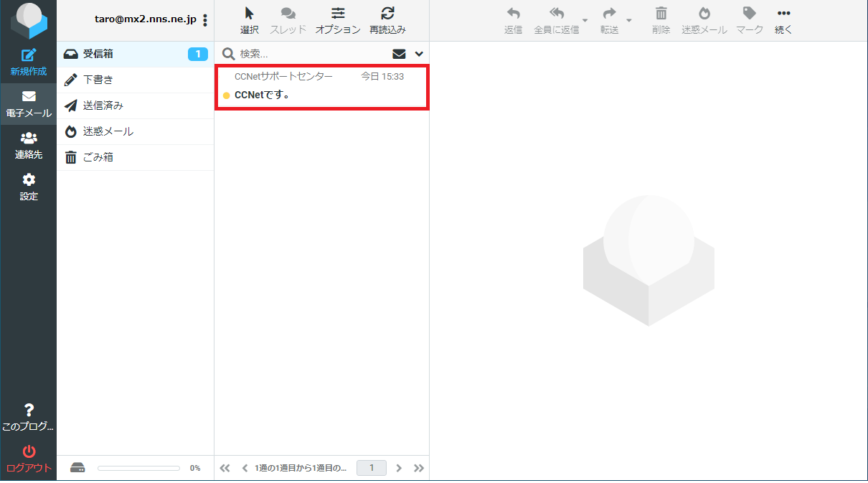Go to the next page arrow

(399, 468)
